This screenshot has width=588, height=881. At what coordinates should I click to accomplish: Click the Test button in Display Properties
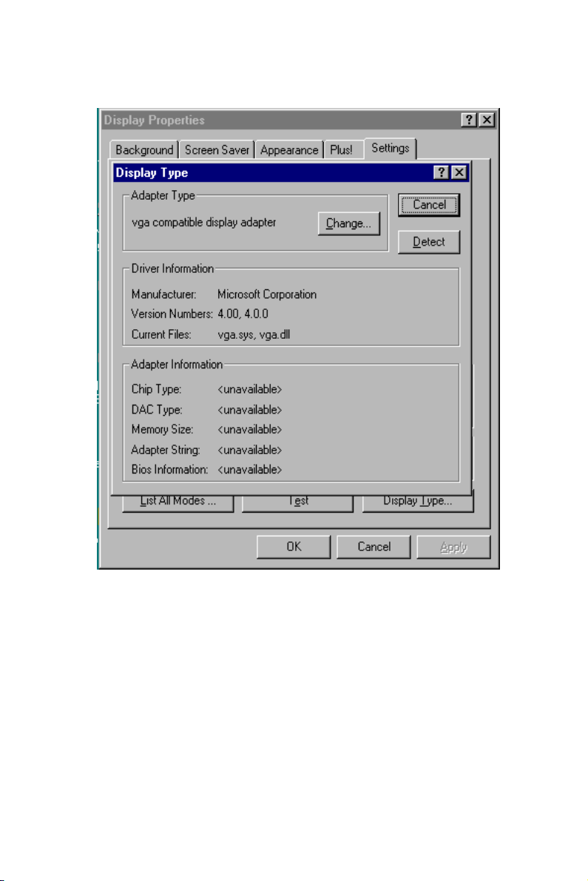point(297,502)
